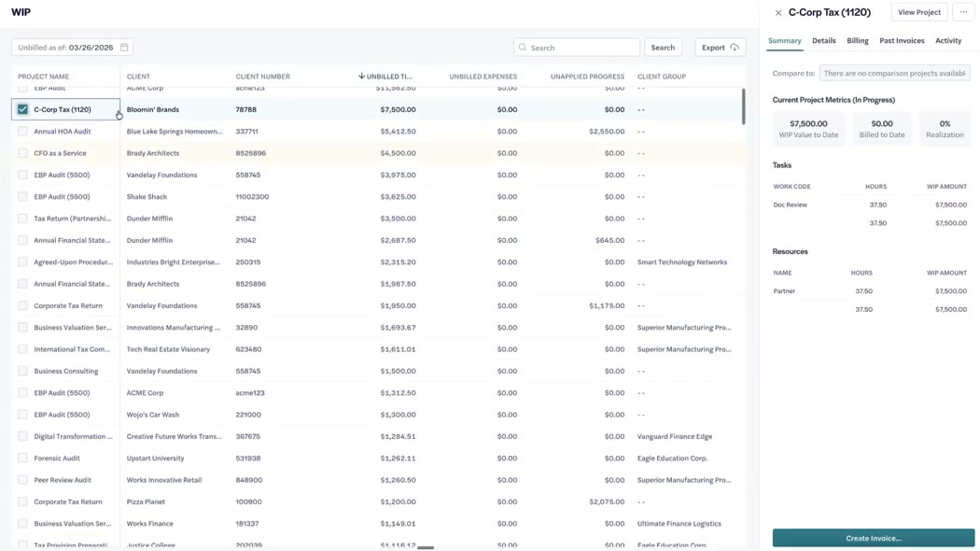The height and width of the screenshot is (551, 980).
Task: Close the C-Corp Tax side panel
Action: tap(778, 12)
